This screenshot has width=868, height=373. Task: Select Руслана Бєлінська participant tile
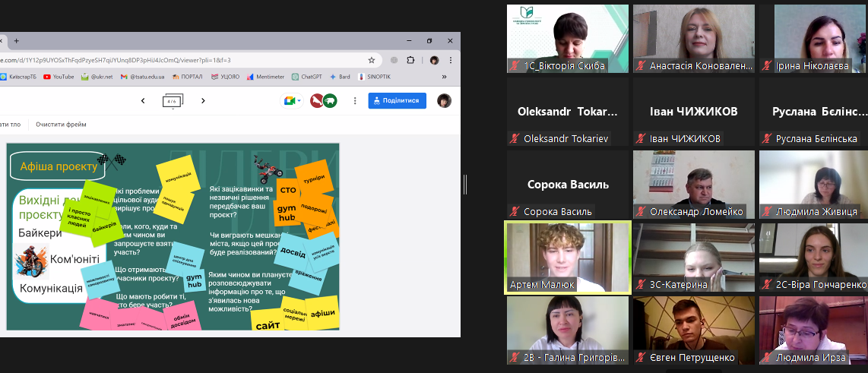(814, 111)
